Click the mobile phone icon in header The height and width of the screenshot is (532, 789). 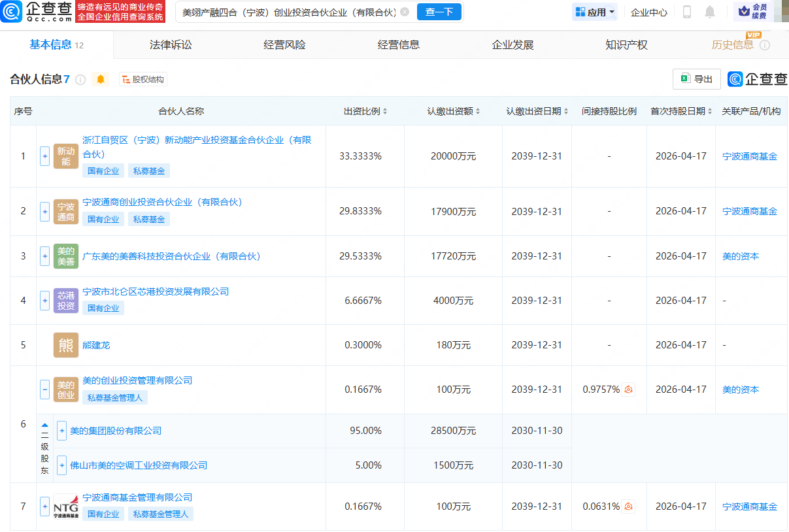pyautogui.click(x=686, y=12)
